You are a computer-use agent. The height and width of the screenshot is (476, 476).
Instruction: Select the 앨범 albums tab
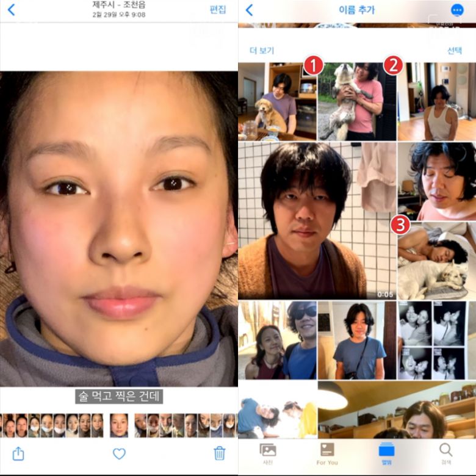tap(386, 454)
